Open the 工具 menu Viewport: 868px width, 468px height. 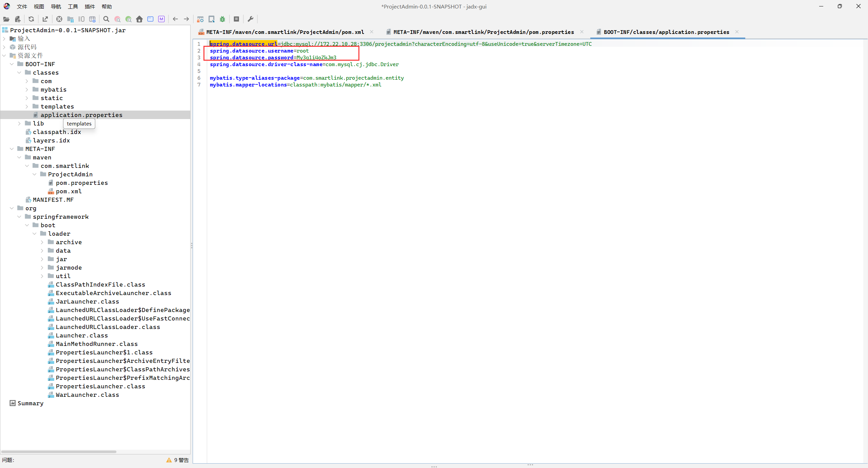click(x=73, y=6)
